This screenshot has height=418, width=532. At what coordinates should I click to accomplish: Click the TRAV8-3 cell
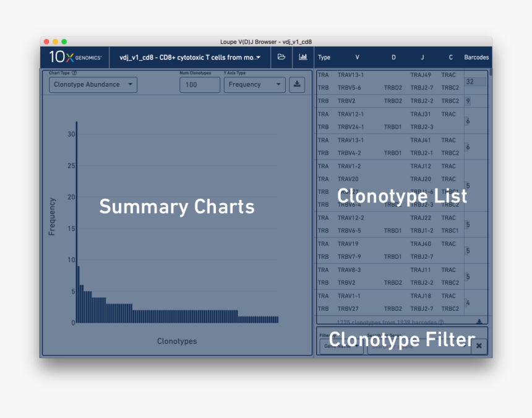click(x=349, y=270)
